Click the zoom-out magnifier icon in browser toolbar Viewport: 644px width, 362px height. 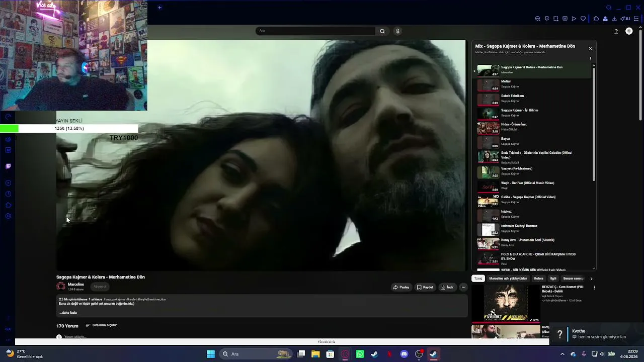(x=537, y=19)
